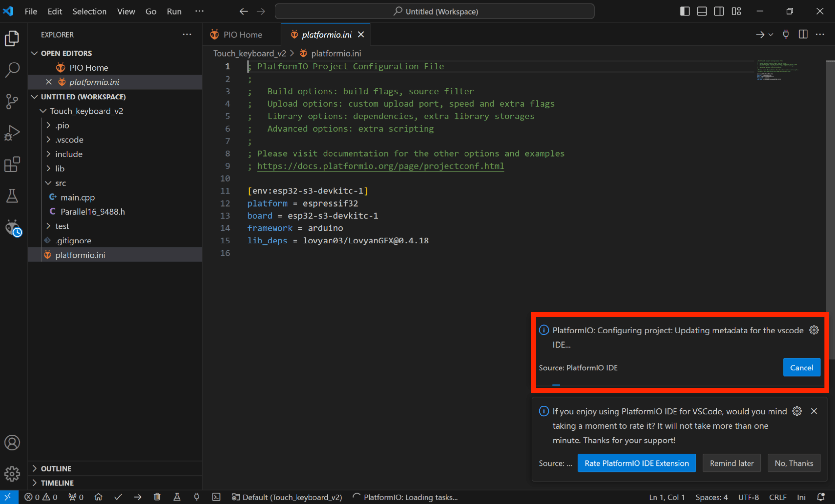Open the File menu
This screenshot has height=504, width=835.
point(31,11)
